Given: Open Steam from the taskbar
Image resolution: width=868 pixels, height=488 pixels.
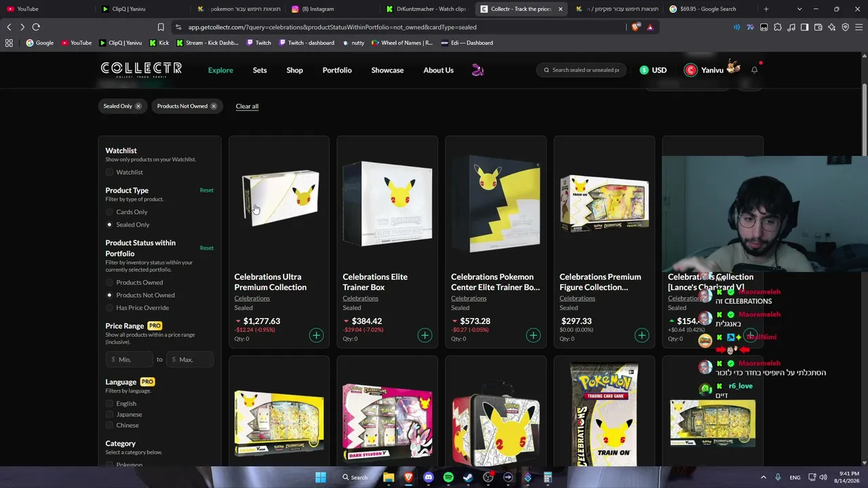Looking at the screenshot, I should click(468, 477).
